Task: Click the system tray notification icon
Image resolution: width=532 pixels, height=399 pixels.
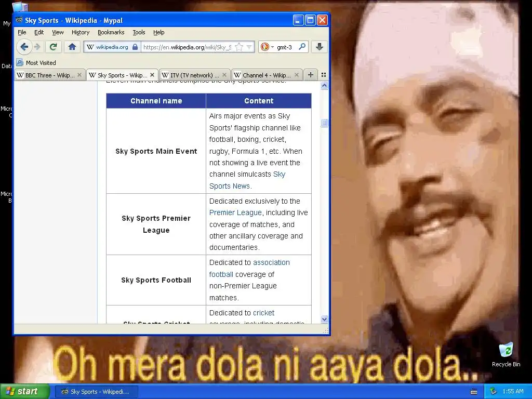Action: tap(494, 392)
